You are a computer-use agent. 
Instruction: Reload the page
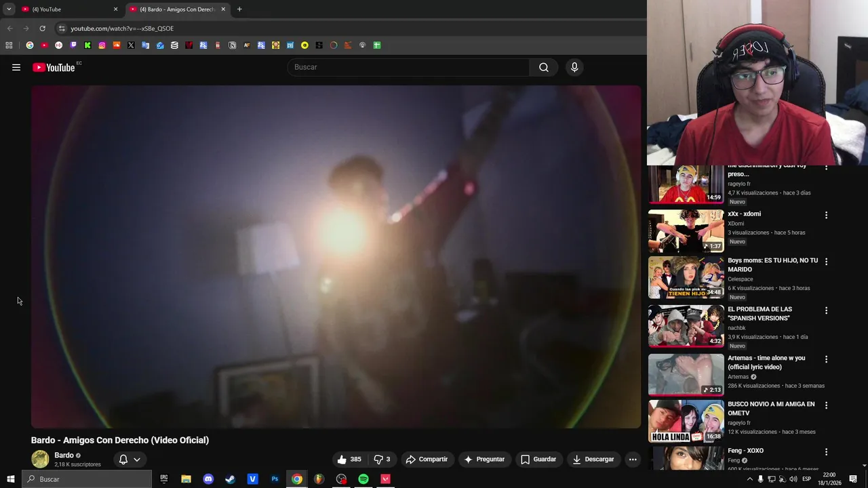pyautogui.click(x=42, y=28)
